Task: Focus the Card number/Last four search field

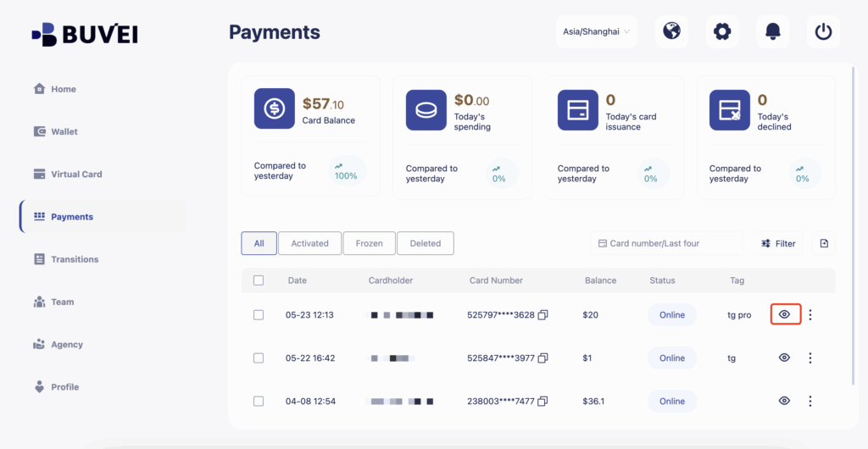Action: (666, 243)
